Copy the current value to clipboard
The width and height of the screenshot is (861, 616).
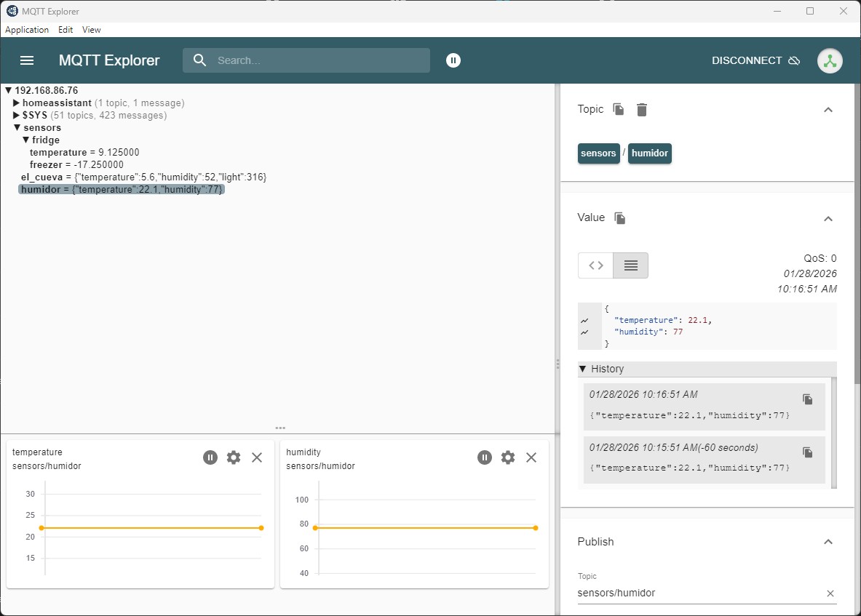coord(620,218)
